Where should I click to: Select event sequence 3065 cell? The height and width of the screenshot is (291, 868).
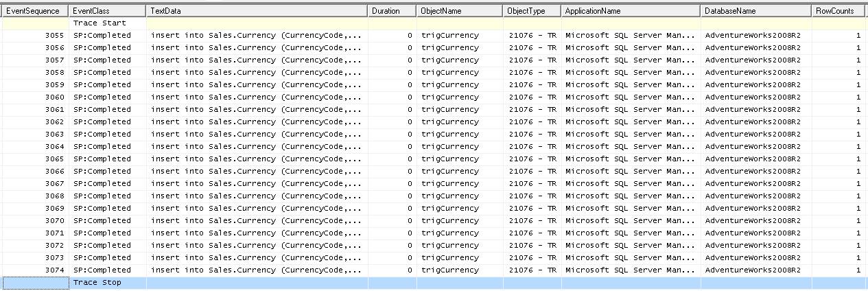click(x=34, y=159)
